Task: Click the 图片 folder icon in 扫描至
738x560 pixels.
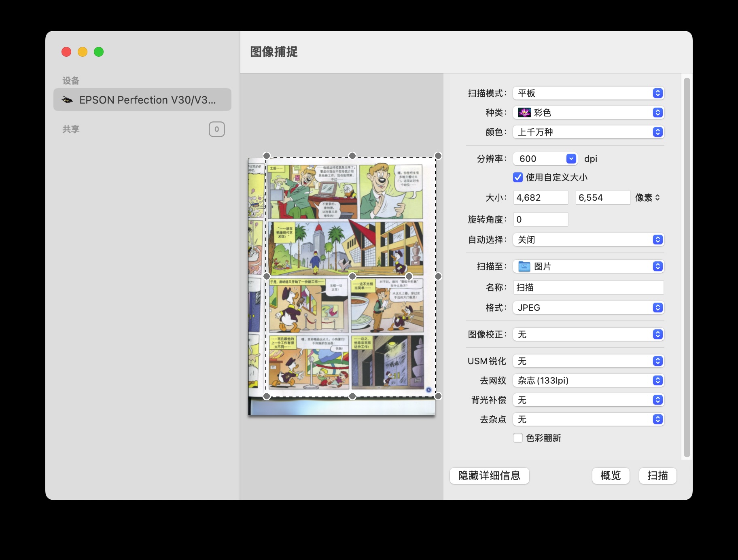Action: coord(524,266)
